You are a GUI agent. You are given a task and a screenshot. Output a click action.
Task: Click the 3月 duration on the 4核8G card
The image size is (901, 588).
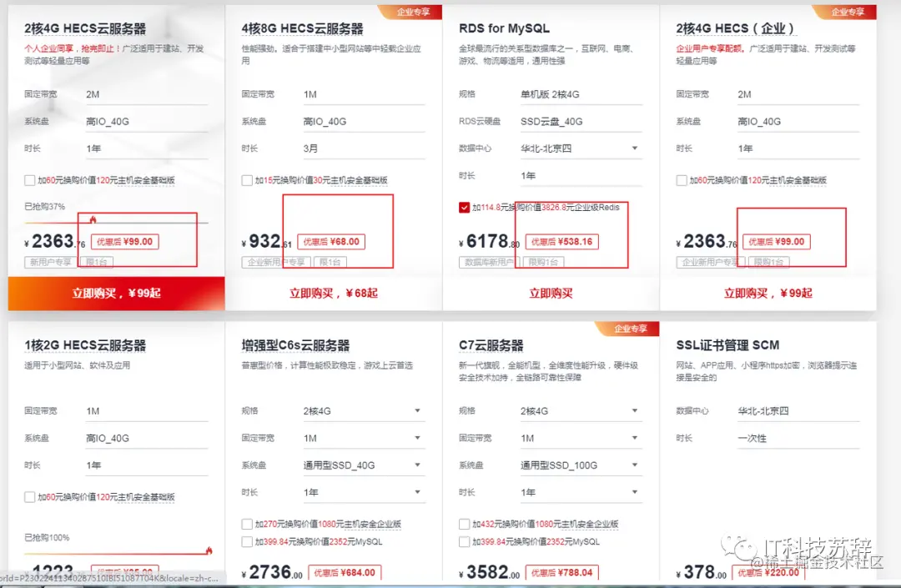pyautogui.click(x=310, y=148)
